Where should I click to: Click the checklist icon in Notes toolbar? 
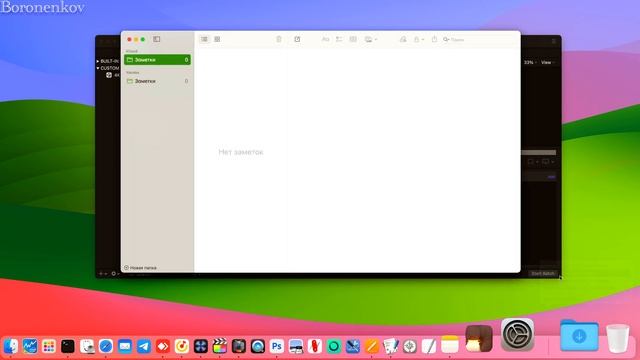pos(339,39)
